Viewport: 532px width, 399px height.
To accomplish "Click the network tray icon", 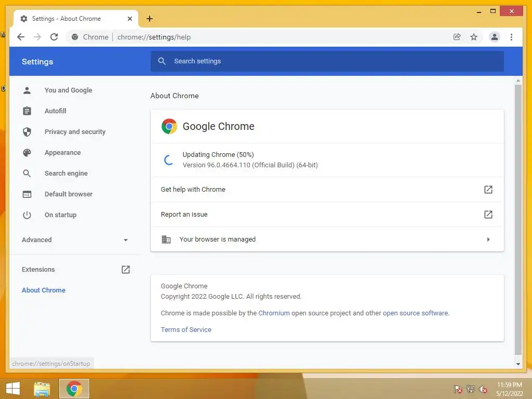I will tap(471, 389).
